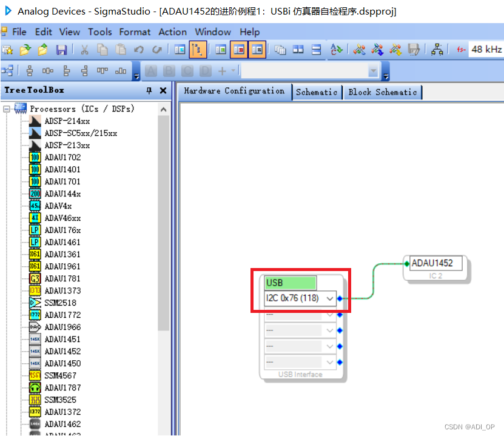Click the 48 kHz sample rate field
504x436 pixels.
486,50
